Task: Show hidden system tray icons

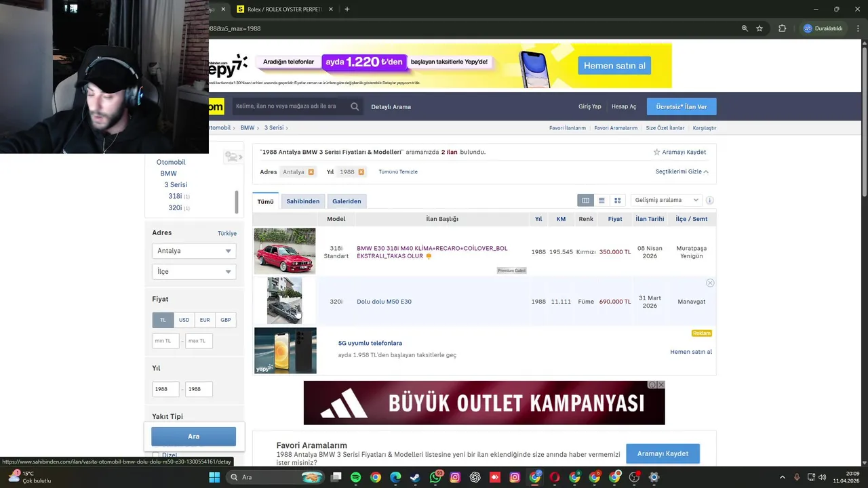Action: (782, 477)
